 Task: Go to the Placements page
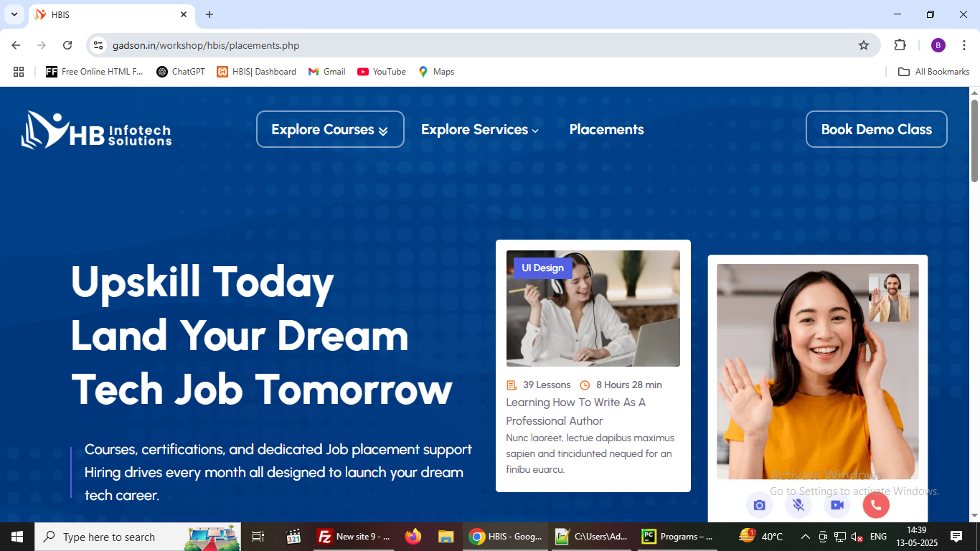[x=606, y=130]
